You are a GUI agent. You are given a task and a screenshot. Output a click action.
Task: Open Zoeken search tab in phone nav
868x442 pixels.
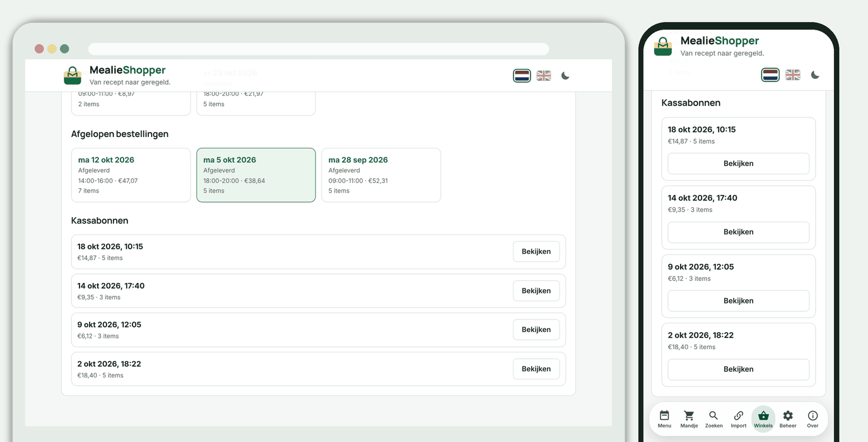tap(713, 419)
